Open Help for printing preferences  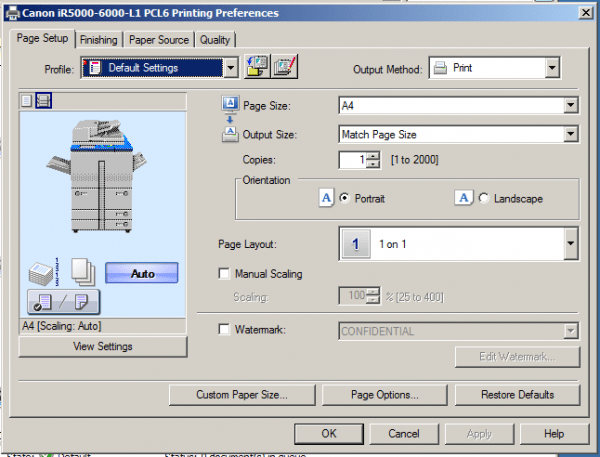tap(554, 434)
